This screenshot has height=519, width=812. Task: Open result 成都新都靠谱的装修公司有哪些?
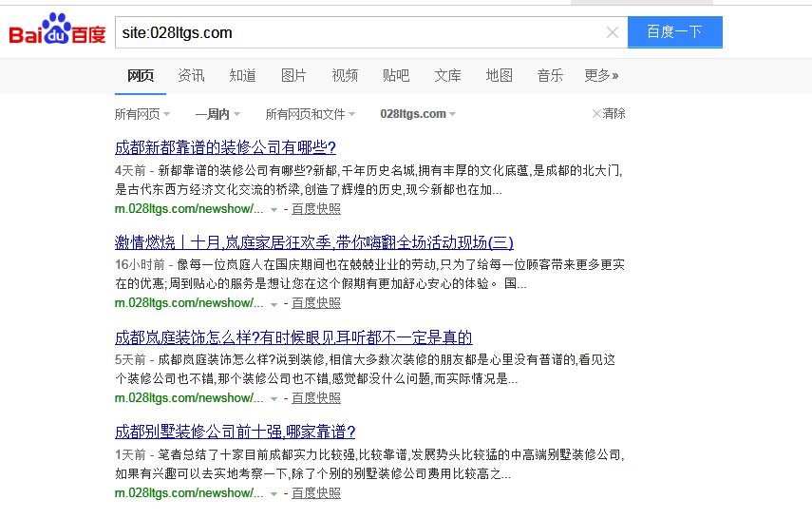coord(225,147)
